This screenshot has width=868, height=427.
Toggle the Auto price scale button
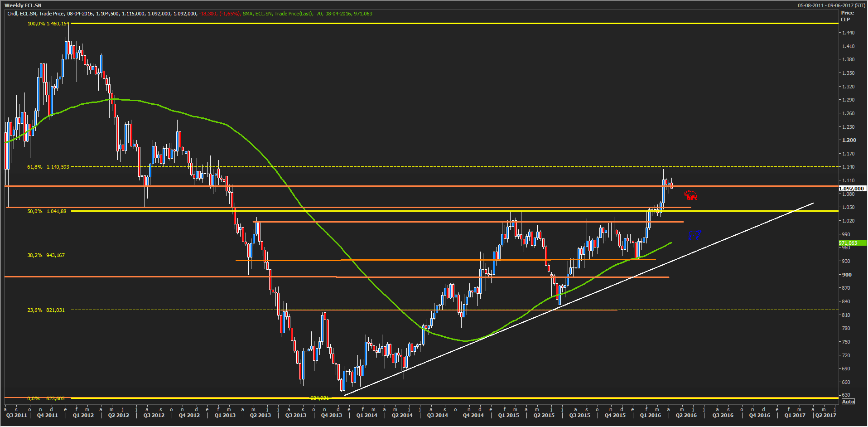pyautogui.click(x=848, y=402)
